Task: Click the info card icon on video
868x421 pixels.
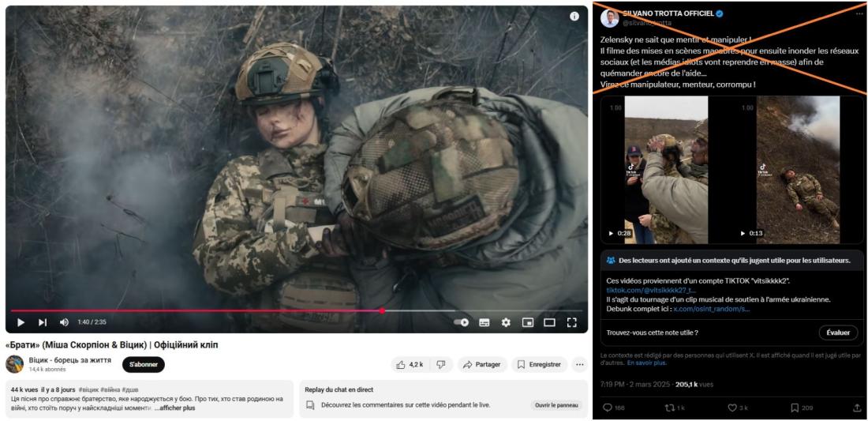Action: point(574,17)
